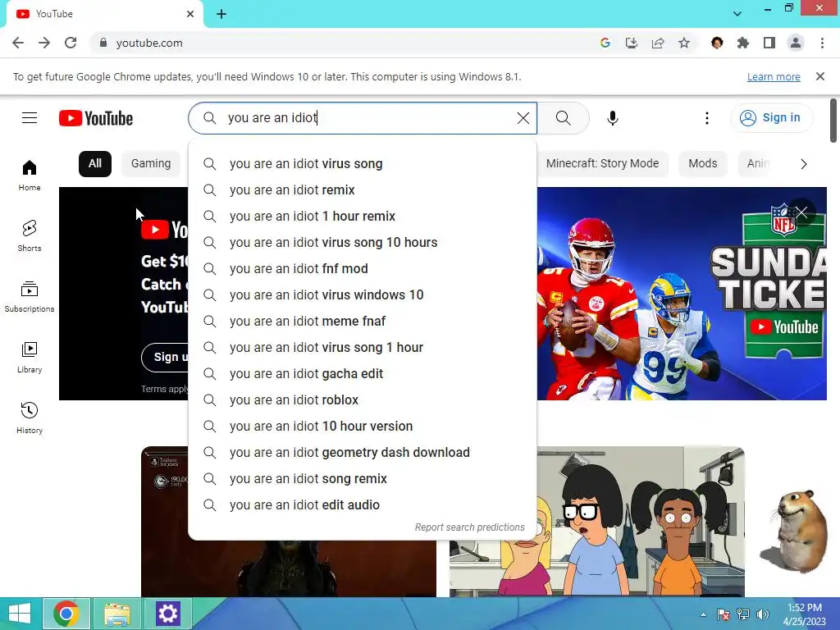The image size is (840, 630).
Task: Close the YouTube tab
Action: (x=190, y=14)
